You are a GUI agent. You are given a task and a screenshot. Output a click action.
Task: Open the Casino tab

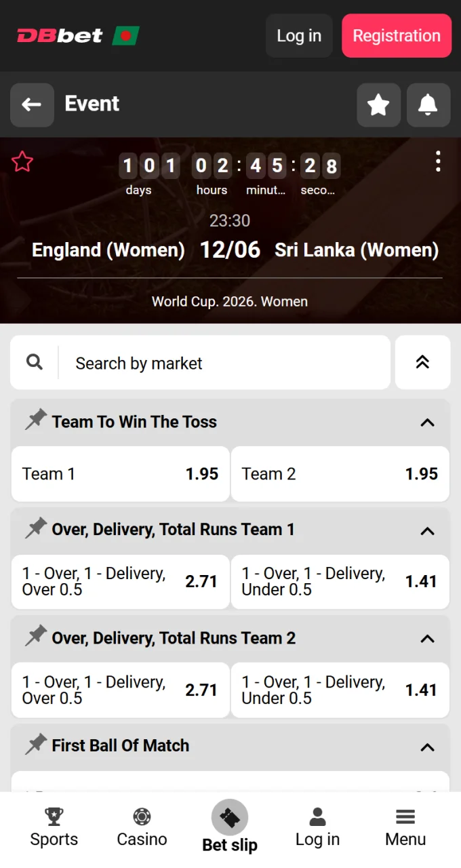tap(142, 828)
